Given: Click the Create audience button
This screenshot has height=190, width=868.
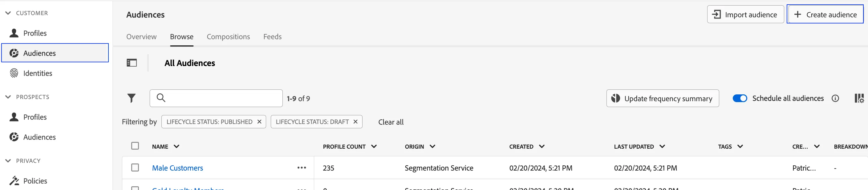Looking at the screenshot, I should (x=825, y=14).
